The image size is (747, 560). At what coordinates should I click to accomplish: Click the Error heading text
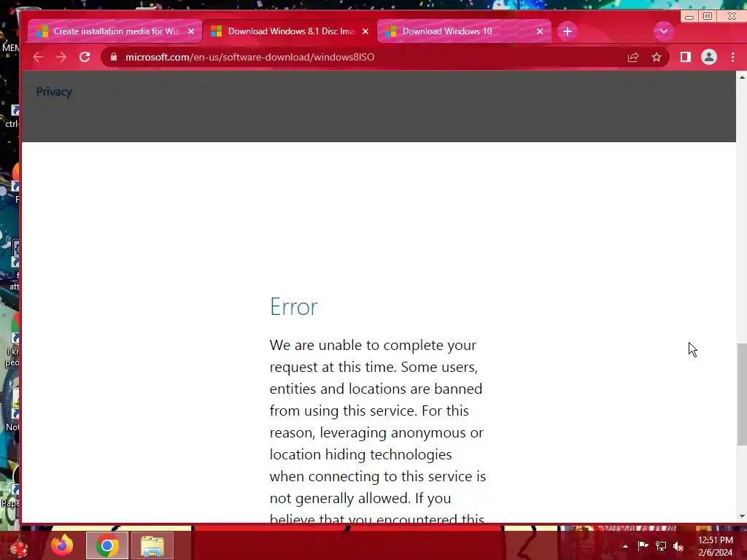293,307
